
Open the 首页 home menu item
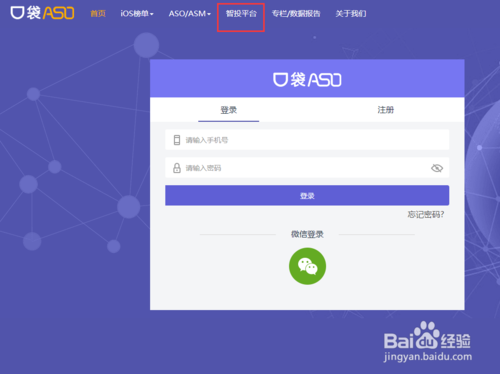(98, 14)
